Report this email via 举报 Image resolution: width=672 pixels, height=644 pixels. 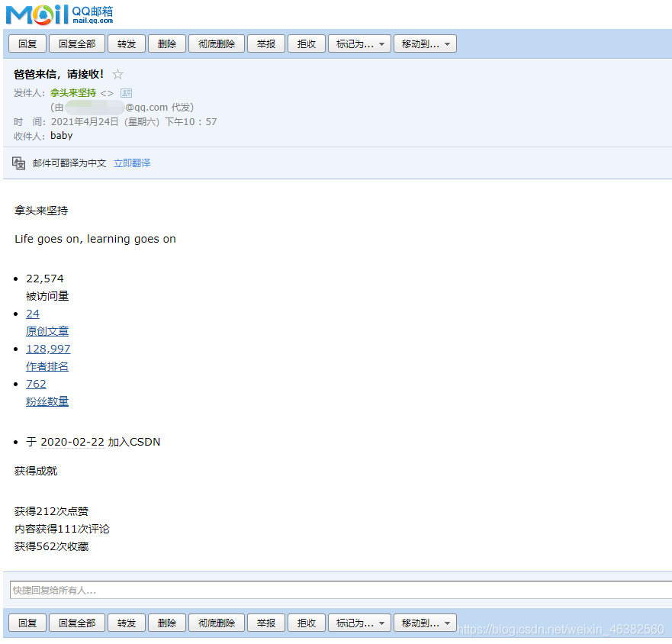[x=265, y=43]
